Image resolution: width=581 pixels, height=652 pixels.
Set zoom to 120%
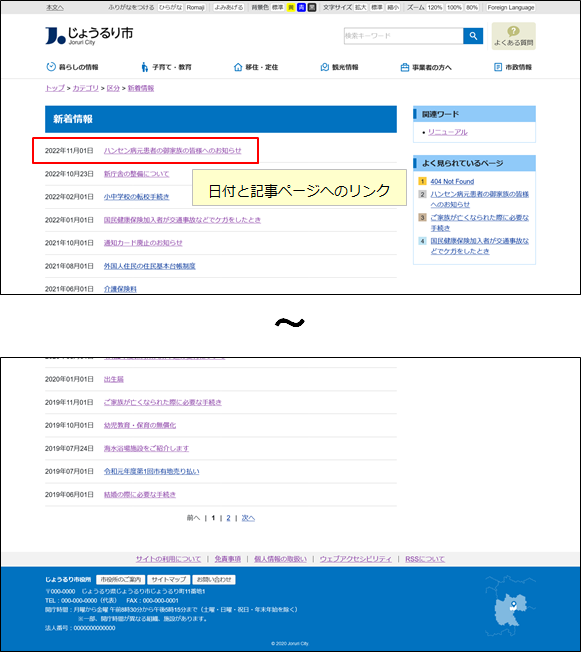tap(435, 7)
